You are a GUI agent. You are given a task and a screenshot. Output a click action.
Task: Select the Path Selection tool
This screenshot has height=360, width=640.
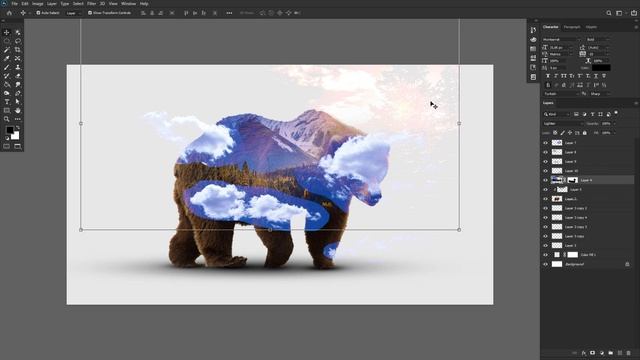(x=18, y=102)
